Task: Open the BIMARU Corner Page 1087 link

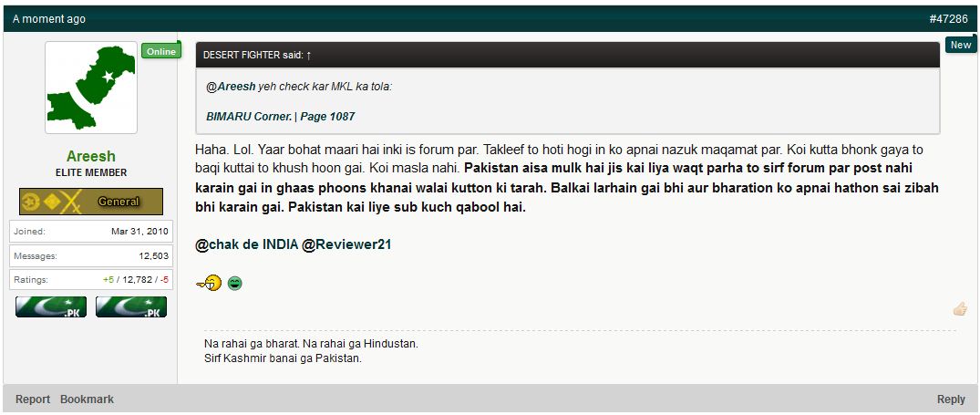Action: (x=281, y=116)
